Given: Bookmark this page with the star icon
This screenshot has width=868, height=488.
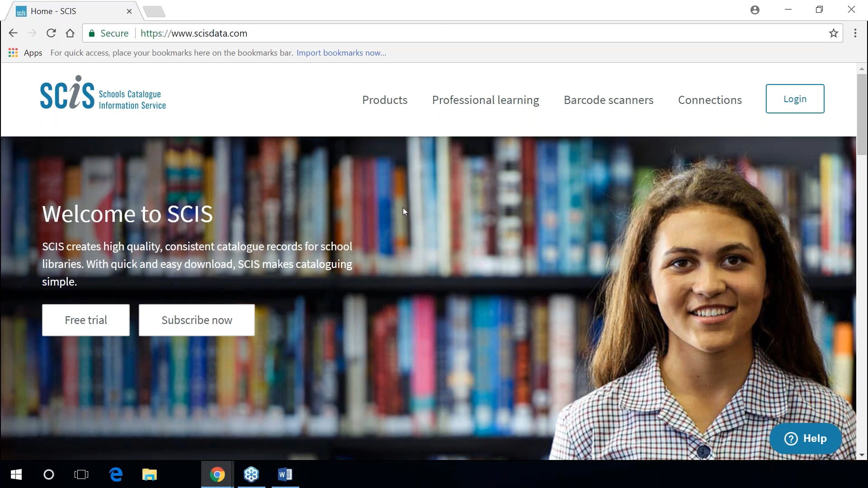Looking at the screenshot, I should 834,33.
